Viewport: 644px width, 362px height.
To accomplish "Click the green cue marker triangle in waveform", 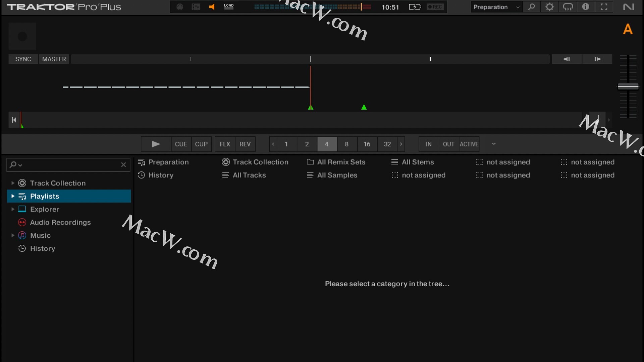I will pos(364,107).
